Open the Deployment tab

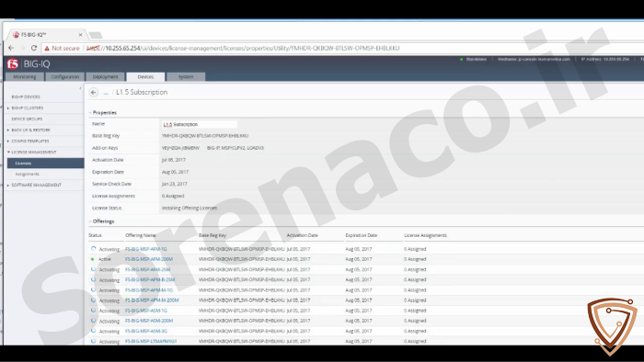click(x=105, y=76)
